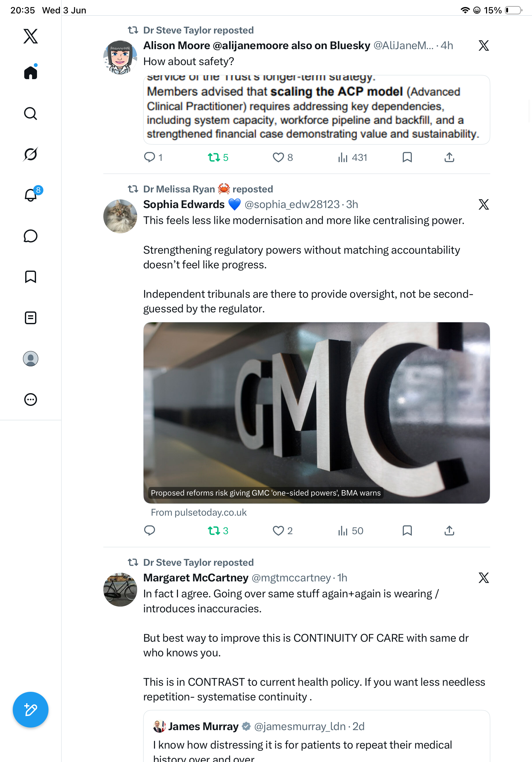Open Lists icon in the sidebar
This screenshot has height=762, width=532.
(x=31, y=317)
